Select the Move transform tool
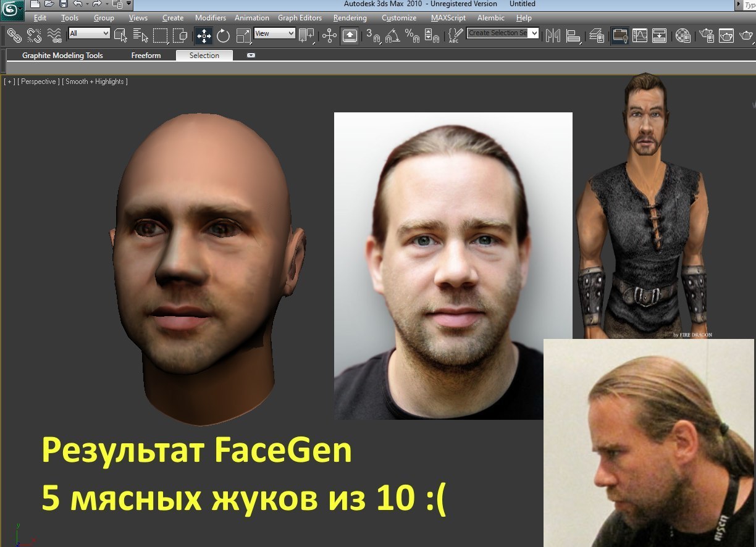Viewport: 756px width, 547px height. [204, 36]
